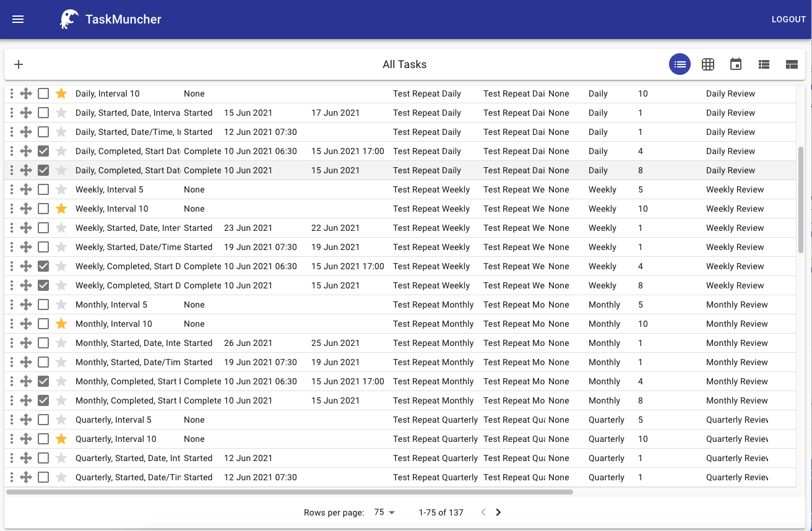Click 'Test Repeat Quarterly' in Quarterly, Interval 5 row
Screen dimensions: 812x531
point(436,420)
